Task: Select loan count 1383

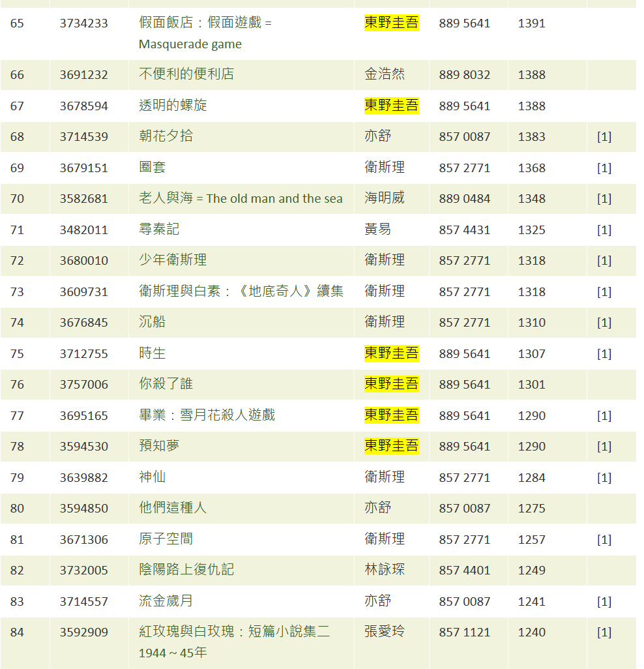Action: pos(531,136)
